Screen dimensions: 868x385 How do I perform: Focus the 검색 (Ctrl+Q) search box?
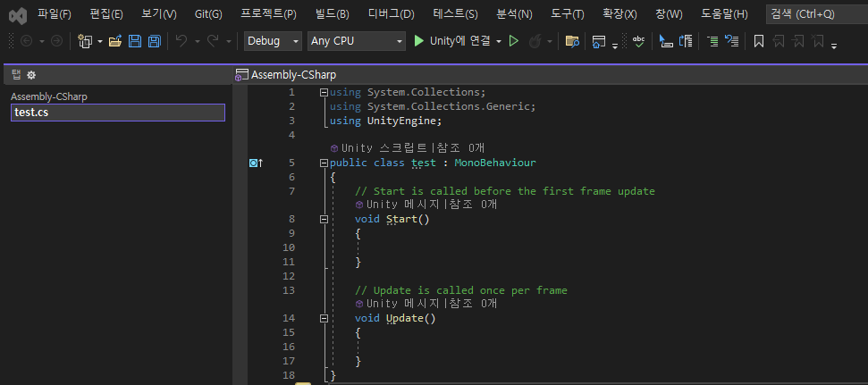coord(816,14)
